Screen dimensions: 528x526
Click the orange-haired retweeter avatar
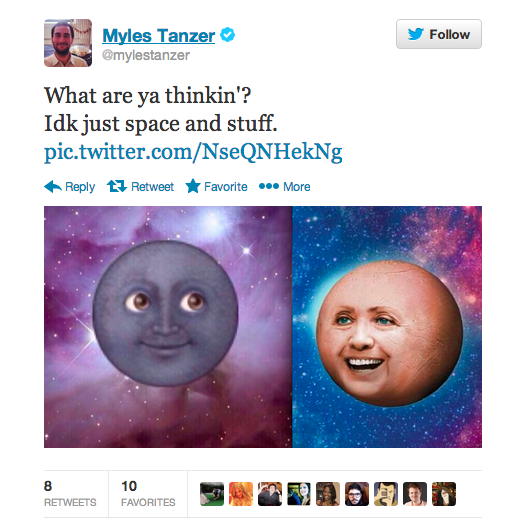tap(241, 494)
